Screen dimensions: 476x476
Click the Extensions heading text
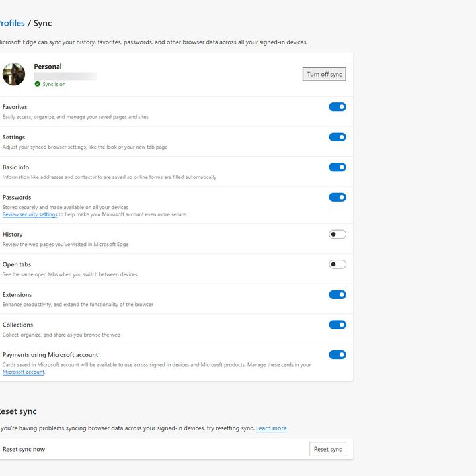(x=17, y=294)
